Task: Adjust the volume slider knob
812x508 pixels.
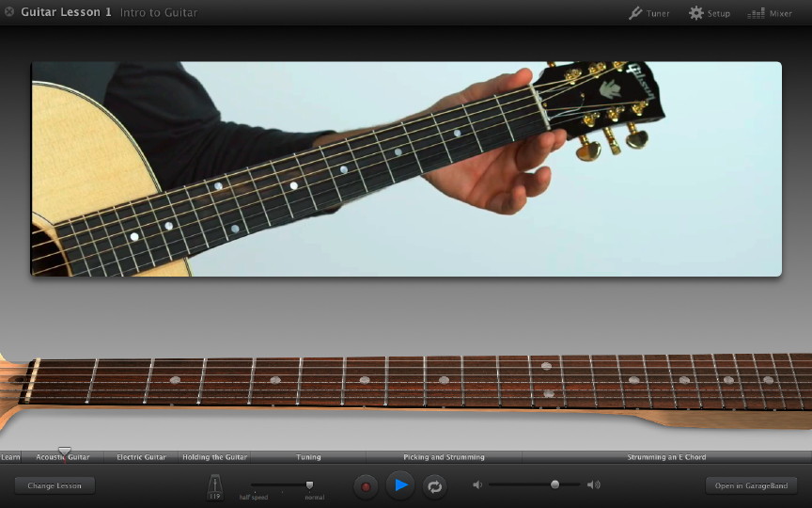Action: [x=554, y=484]
